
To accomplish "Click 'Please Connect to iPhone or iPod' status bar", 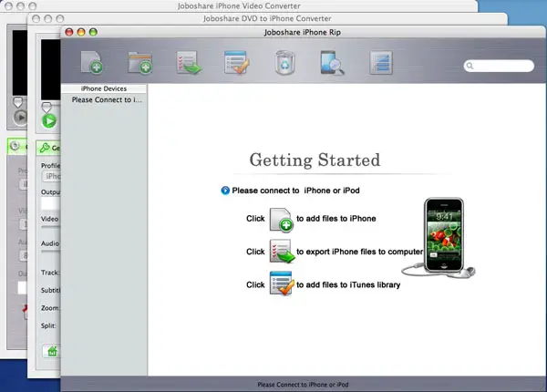I will click(303, 385).
